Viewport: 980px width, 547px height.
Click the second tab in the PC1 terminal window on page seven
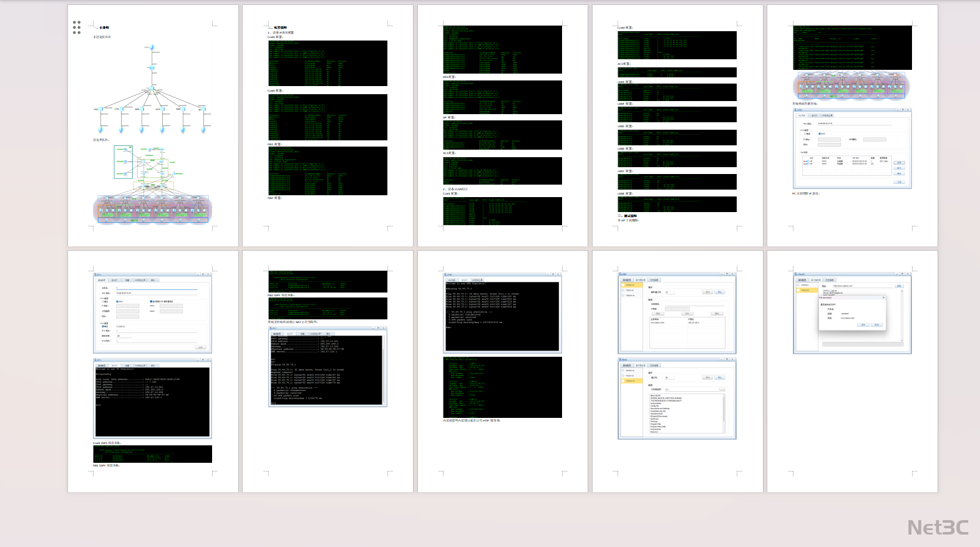click(289, 333)
